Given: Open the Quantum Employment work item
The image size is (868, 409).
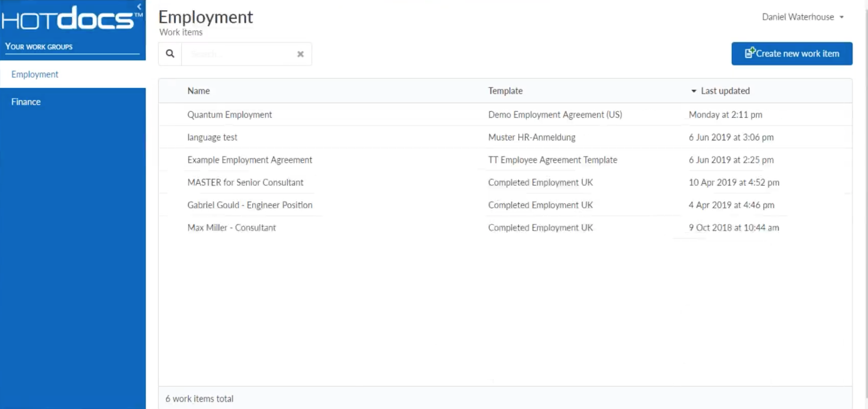Looking at the screenshot, I should pyautogui.click(x=229, y=115).
